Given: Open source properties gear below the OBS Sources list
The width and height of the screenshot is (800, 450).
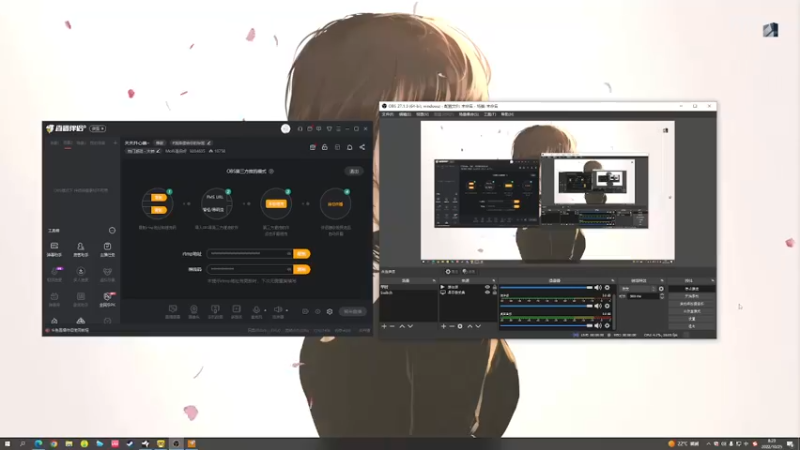Looking at the screenshot, I should (x=460, y=326).
